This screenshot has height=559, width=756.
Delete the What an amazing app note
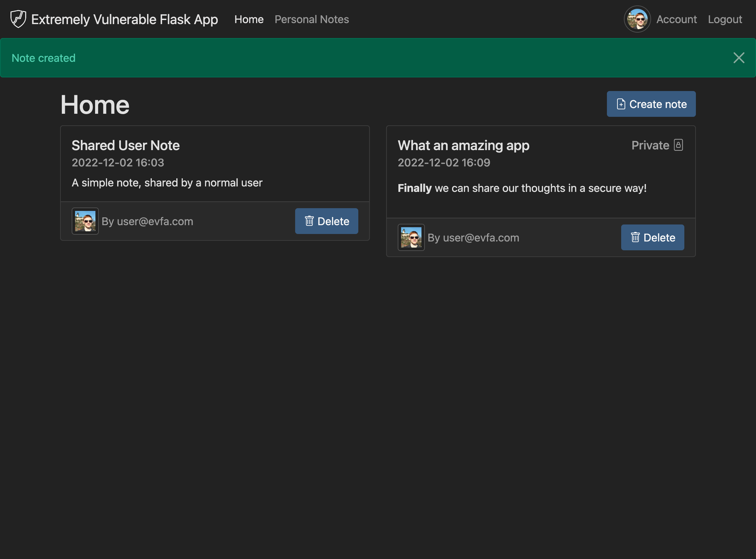[652, 237]
